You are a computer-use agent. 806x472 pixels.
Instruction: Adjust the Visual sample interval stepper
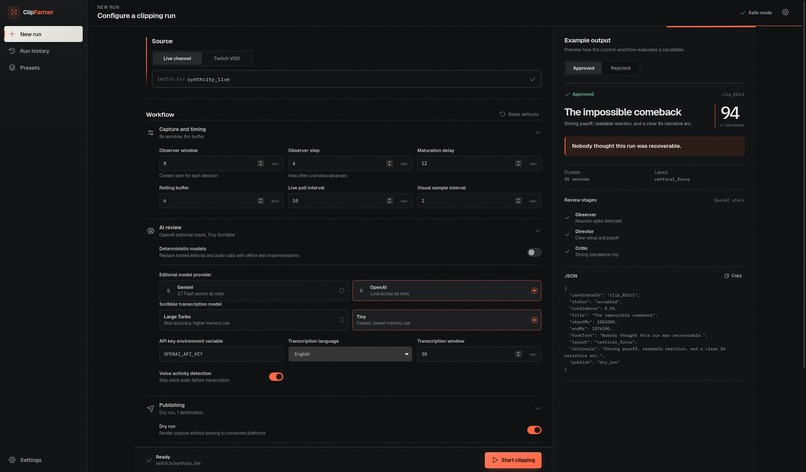coord(518,201)
